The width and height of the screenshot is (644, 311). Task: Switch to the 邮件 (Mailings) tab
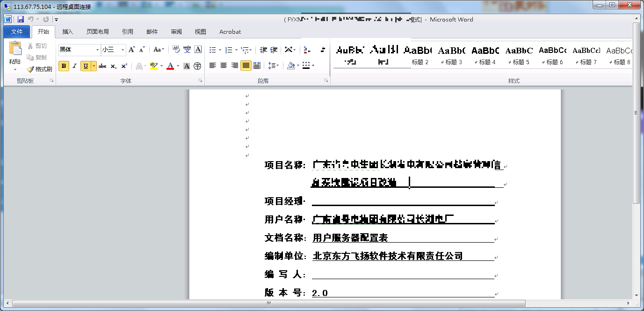152,32
